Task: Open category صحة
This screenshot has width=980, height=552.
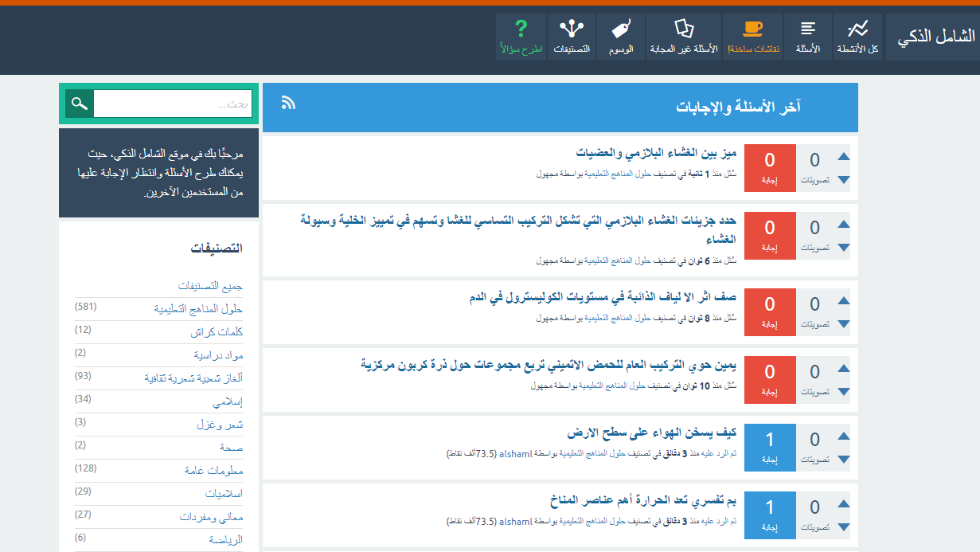Action: 232,448
